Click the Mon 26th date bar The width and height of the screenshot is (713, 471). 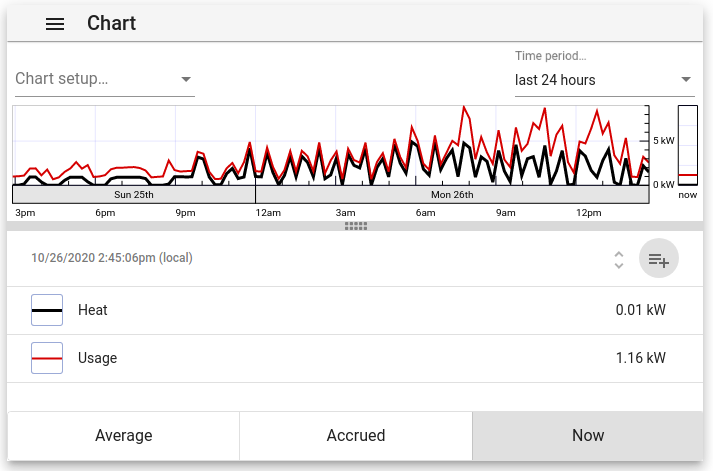(x=452, y=195)
